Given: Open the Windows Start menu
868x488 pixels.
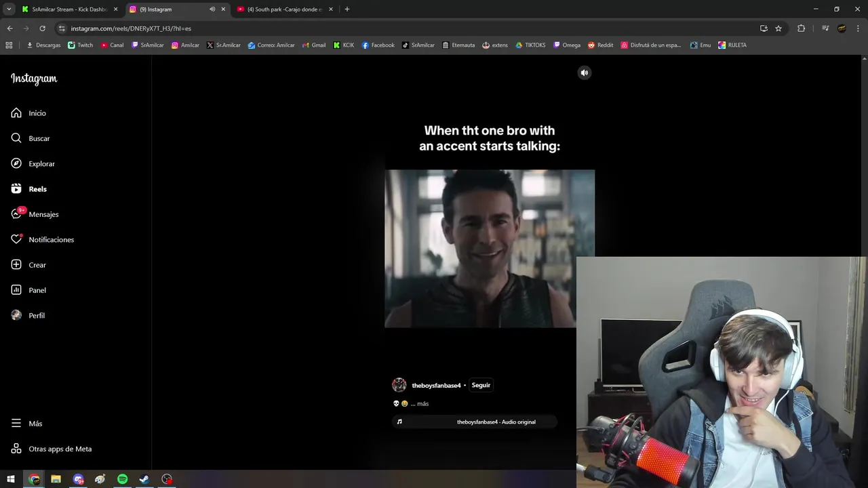Looking at the screenshot, I should click(x=11, y=479).
